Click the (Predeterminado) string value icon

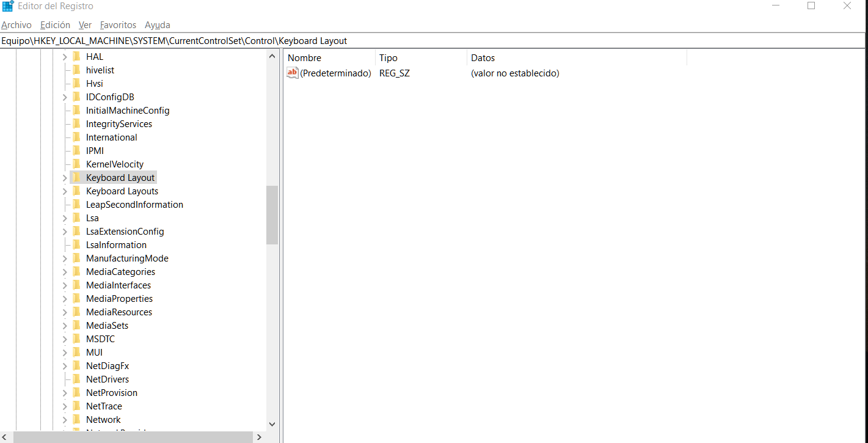click(x=293, y=73)
